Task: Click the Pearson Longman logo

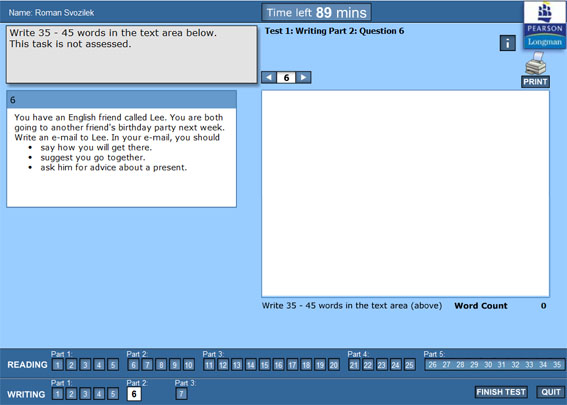Action: tap(544, 25)
